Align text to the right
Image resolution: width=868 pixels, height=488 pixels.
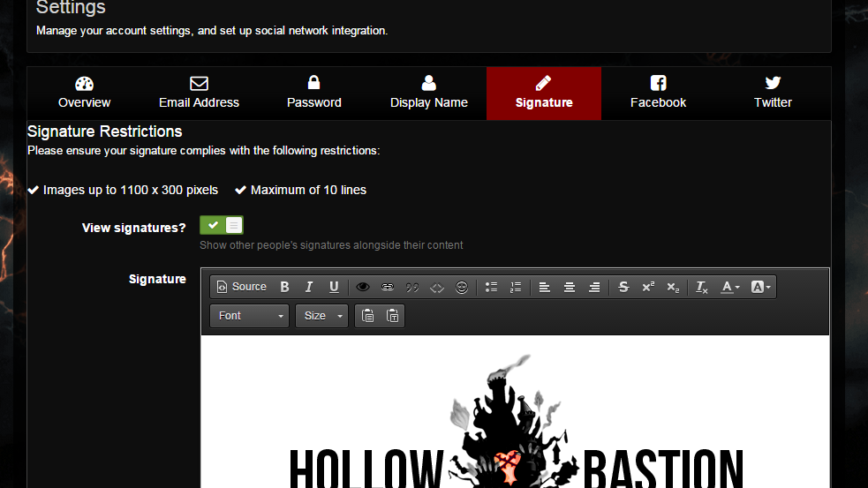(594, 287)
